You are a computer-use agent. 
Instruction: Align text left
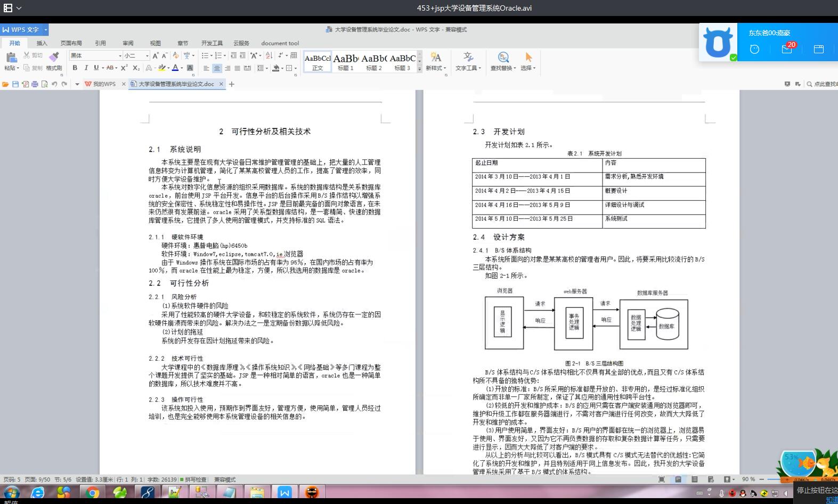(206, 68)
